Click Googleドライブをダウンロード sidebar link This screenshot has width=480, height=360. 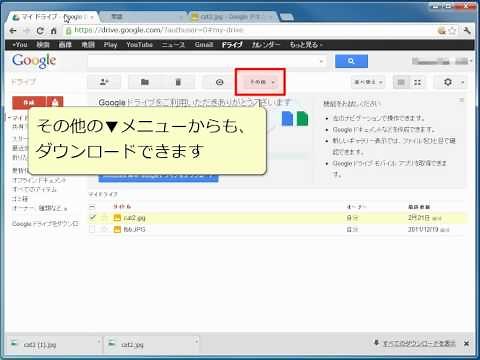pyautogui.click(x=45, y=224)
